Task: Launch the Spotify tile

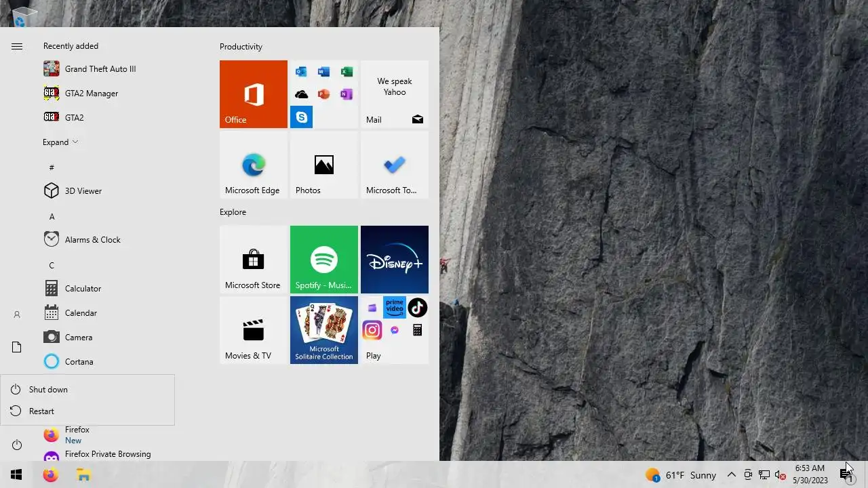Action: coord(324,260)
